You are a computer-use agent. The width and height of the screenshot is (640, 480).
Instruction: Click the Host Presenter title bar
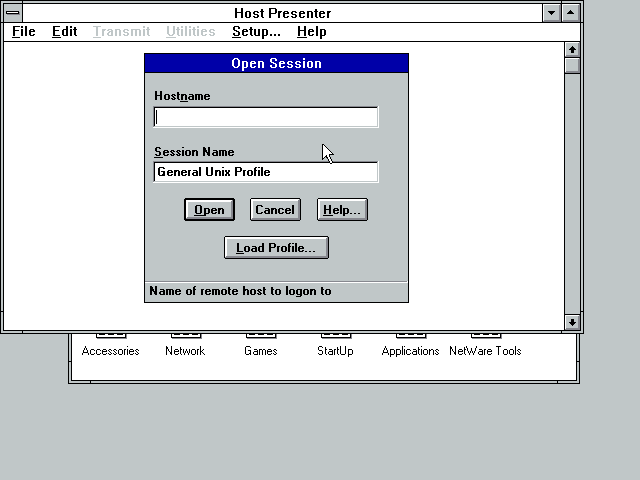tap(282, 13)
